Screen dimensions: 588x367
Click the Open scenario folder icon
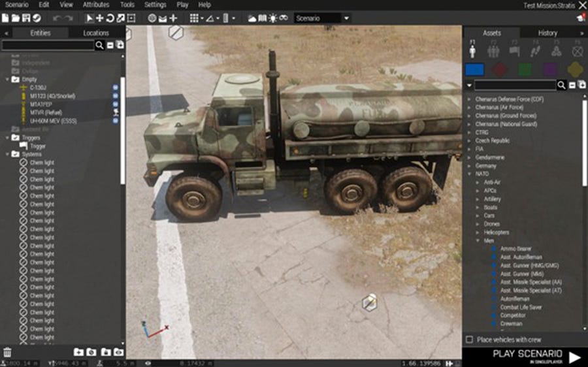(16, 18)
